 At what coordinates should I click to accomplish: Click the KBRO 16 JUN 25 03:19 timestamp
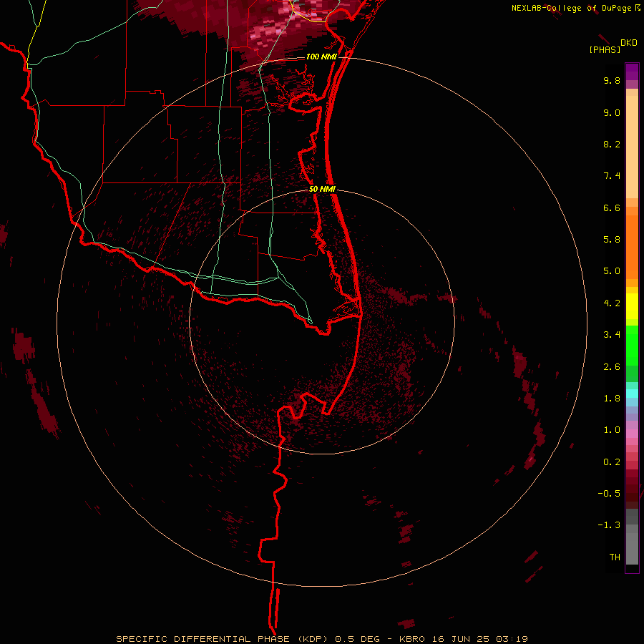tap(463, 639)
